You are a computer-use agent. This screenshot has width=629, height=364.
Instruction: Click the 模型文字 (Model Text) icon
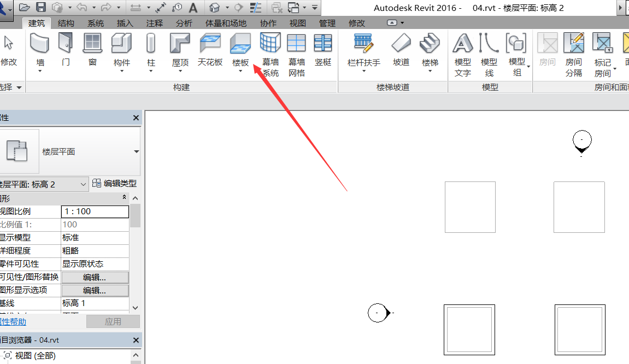[462, 44]
